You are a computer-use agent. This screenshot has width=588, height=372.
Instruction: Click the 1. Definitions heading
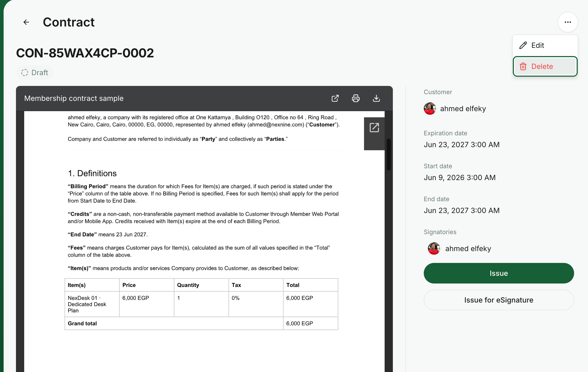pos(92,173)
